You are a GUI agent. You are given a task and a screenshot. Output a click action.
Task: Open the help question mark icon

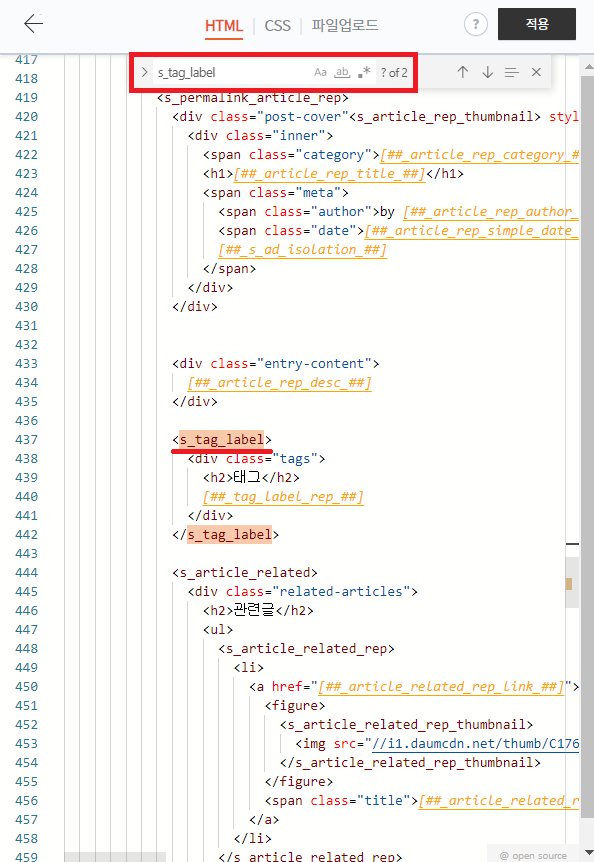pyautogui.click(x=476, y=24)
